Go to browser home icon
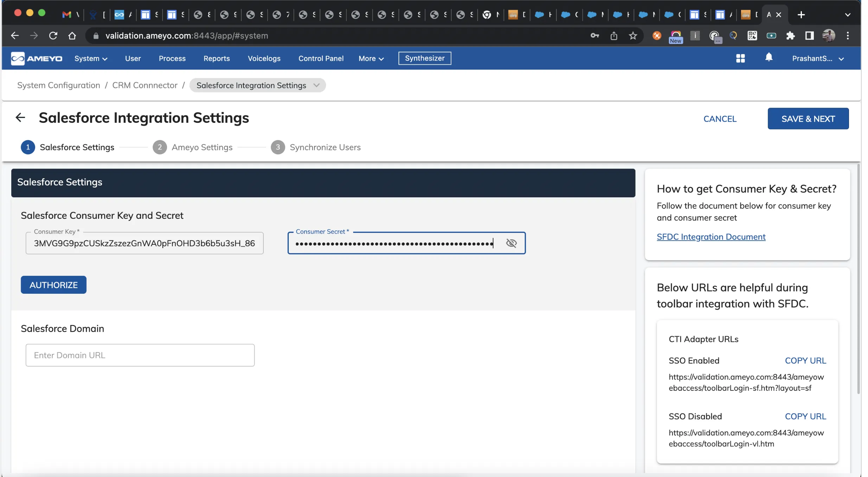 [x=72, y=36]
